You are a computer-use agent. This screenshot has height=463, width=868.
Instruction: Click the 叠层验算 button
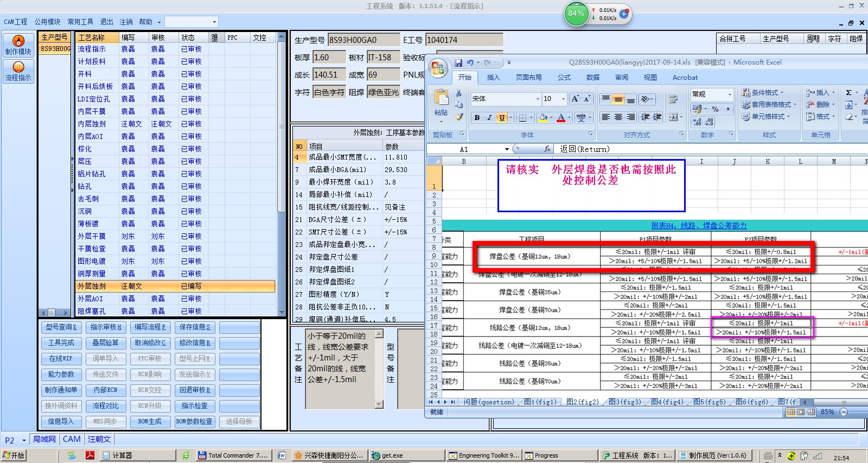pos(105,343)
